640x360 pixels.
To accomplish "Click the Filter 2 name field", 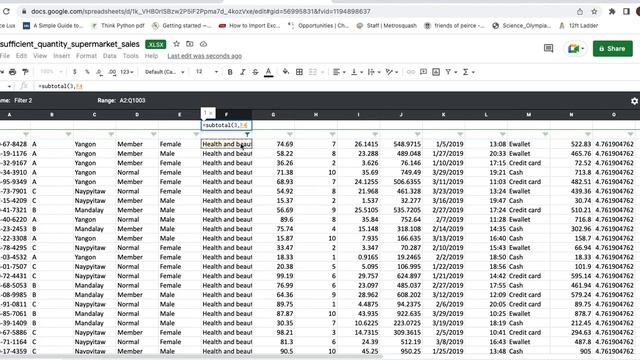I will [23, 100].
